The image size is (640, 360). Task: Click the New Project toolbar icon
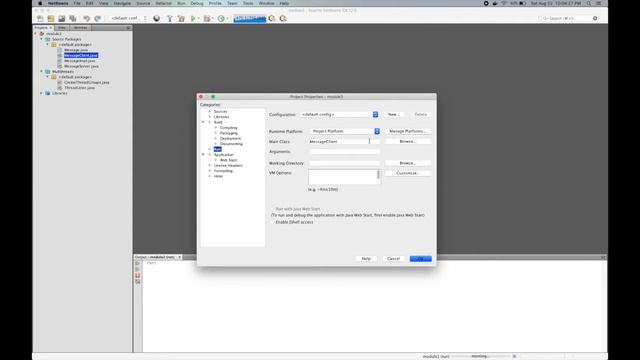51,18
